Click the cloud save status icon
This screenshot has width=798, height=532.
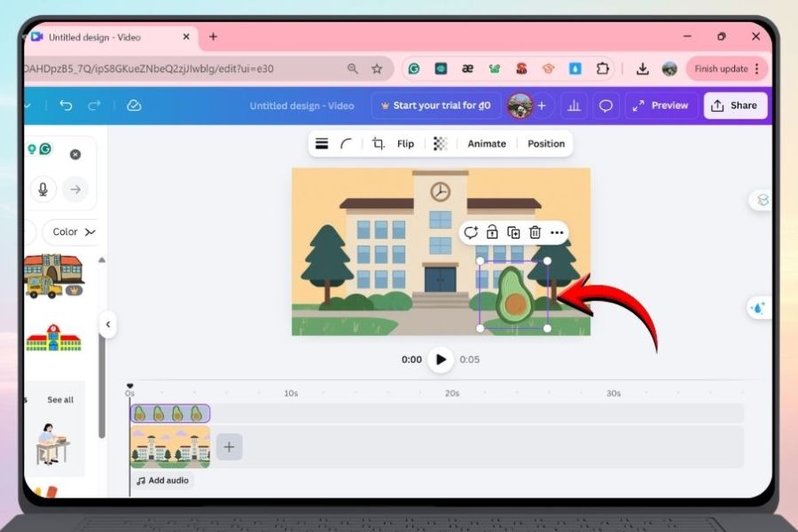[134, 106]
